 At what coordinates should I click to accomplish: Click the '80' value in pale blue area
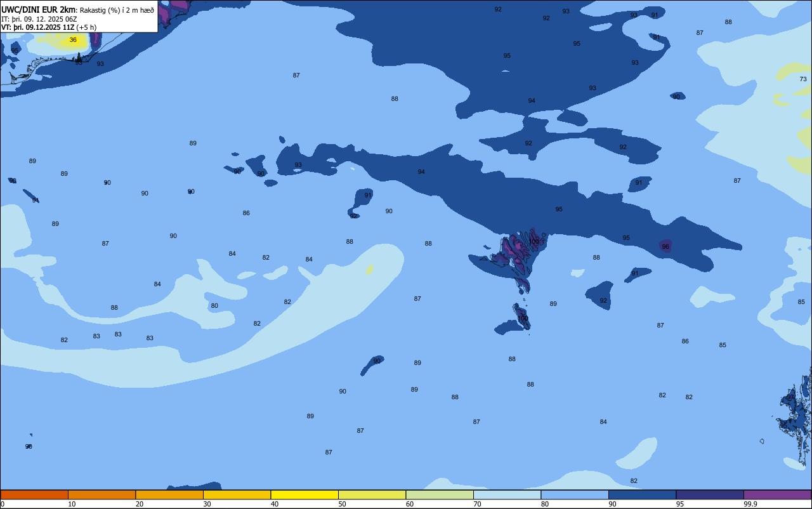tap(214, 306)
